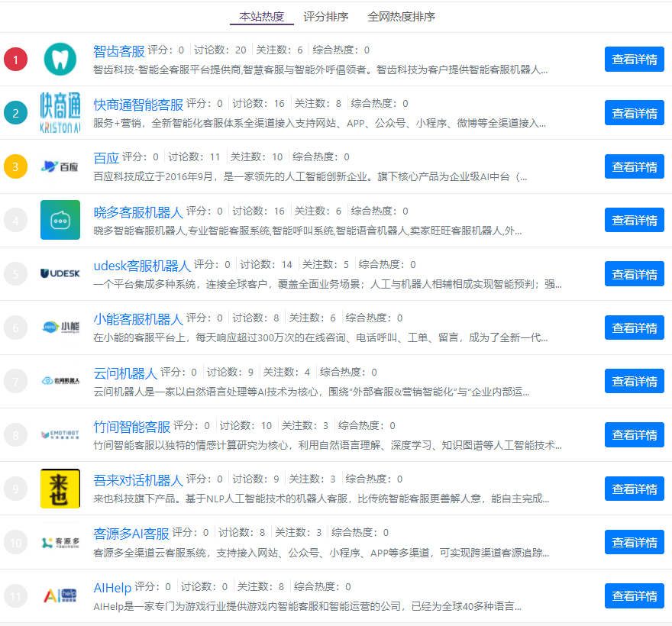Open the udesk客服机器人 title link
This screenshot has width=672, height=626.
pyautogui.click(x=142, y=266)
